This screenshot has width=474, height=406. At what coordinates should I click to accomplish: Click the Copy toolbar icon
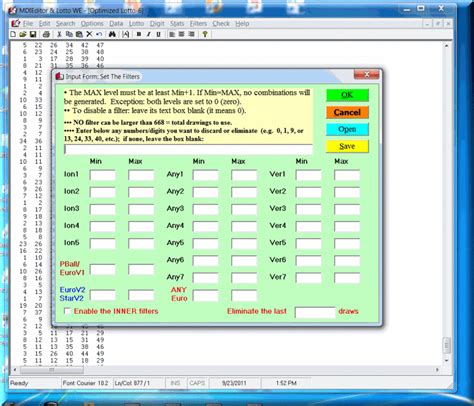pyautogui.click(x=69, y=34)
